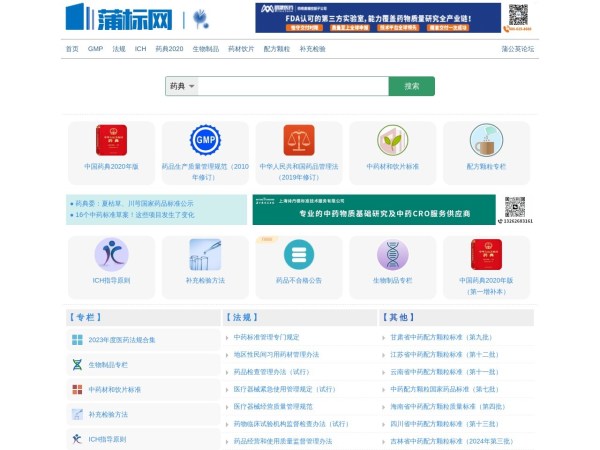This screenshot has width=600, height=450.
Task: Open the 药典2020 navigation menu item
Action: point(169,48)
